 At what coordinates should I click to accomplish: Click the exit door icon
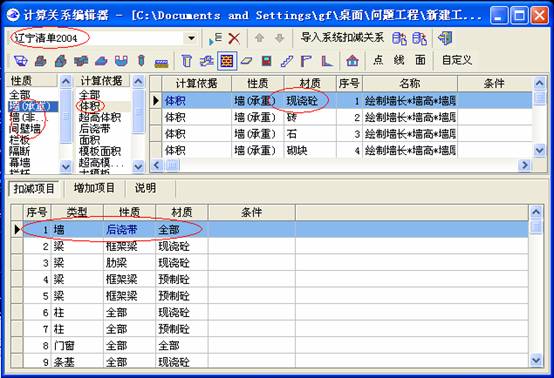[445, 38]
